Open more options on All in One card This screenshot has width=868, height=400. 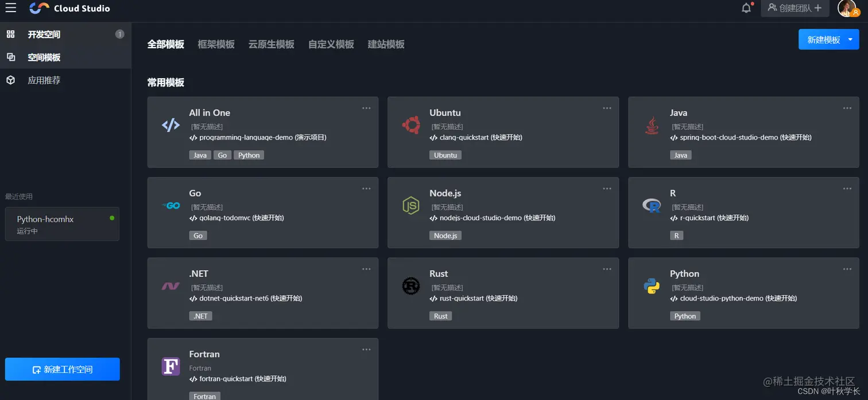click(x=366, y=108)
